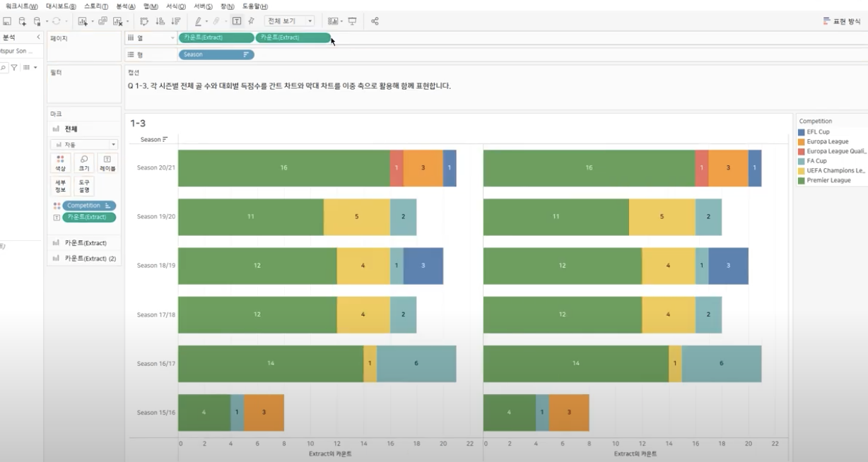Click the Sort ascending toolbar icon
The height and width of the screenshot is (462, 868).
pos(160,21)
